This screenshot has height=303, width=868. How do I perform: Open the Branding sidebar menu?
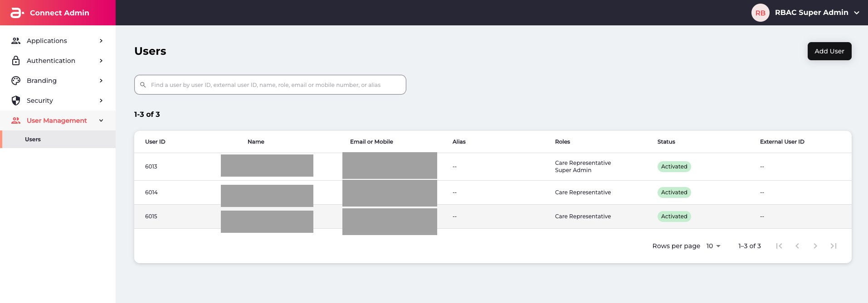[x=58, y=81]
